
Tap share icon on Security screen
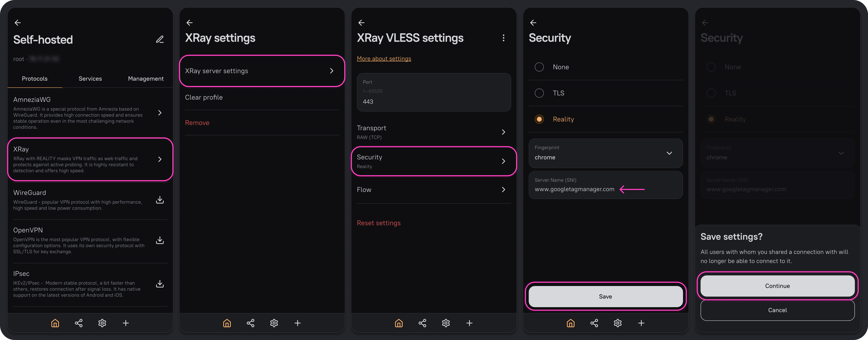594,323
